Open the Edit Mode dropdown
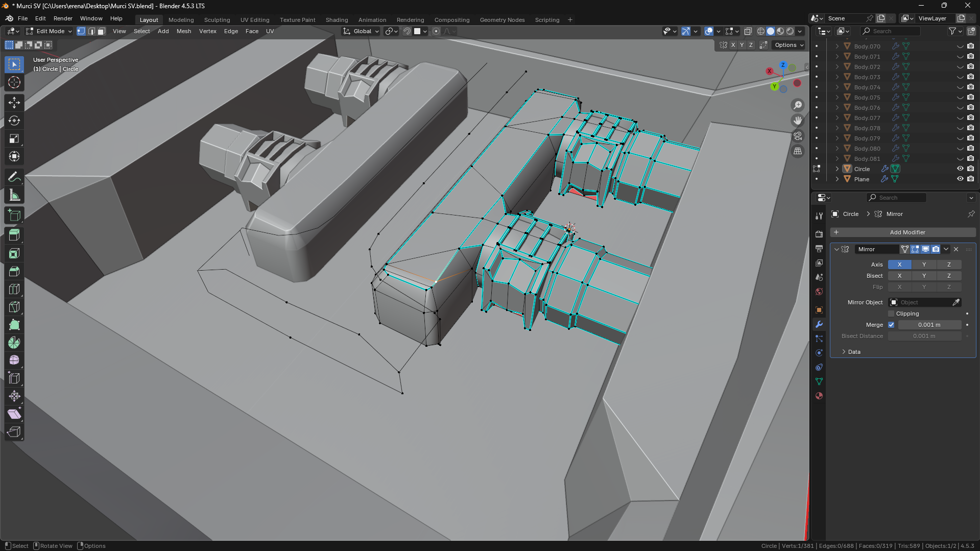 coord(49,31)
